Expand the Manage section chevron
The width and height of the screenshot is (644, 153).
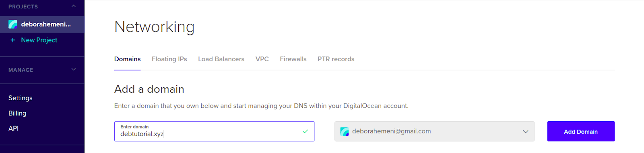(x=74, y=69)
